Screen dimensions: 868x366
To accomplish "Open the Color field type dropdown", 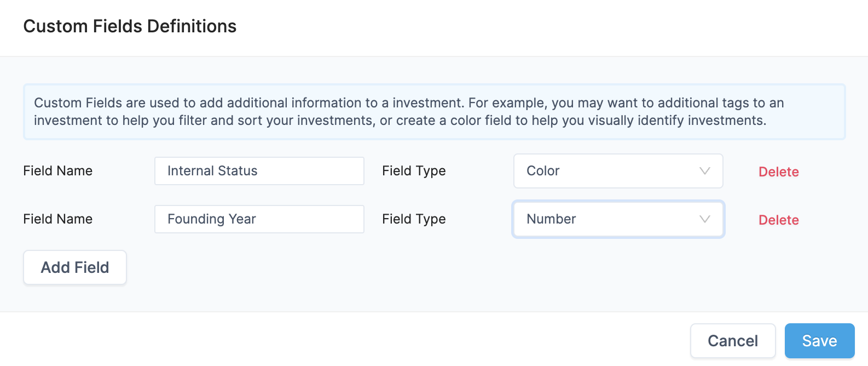I will [x=617, y=171].
